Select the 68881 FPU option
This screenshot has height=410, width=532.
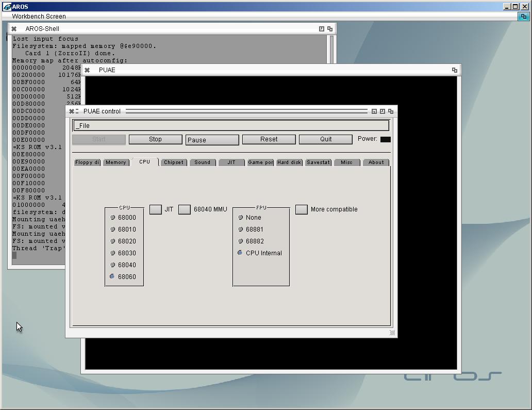[x=241, y=229]
